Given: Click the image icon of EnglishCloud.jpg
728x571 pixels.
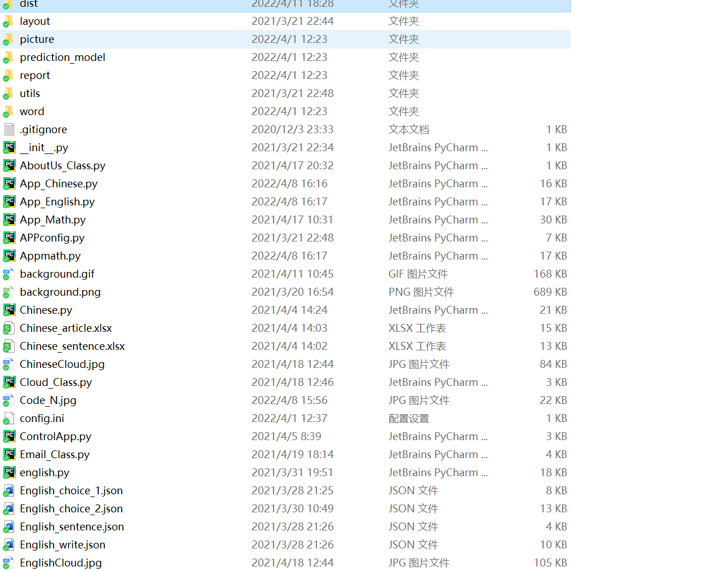Looking at the screenshot, I should click(x=8, y=563).
